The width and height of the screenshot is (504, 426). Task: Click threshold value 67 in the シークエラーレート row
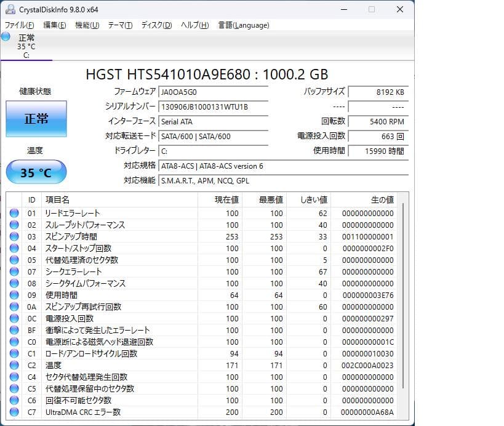tap(323, 272)
